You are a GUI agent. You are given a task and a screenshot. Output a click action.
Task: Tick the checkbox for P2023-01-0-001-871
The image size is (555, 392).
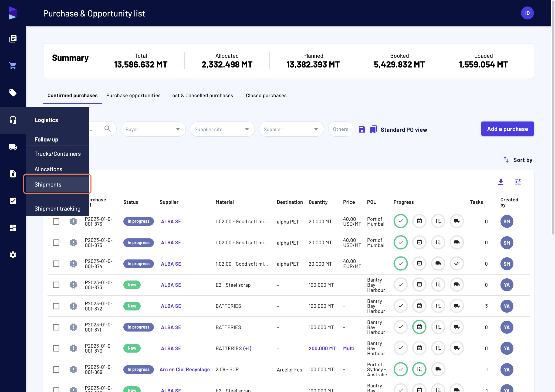pos(56,327)
